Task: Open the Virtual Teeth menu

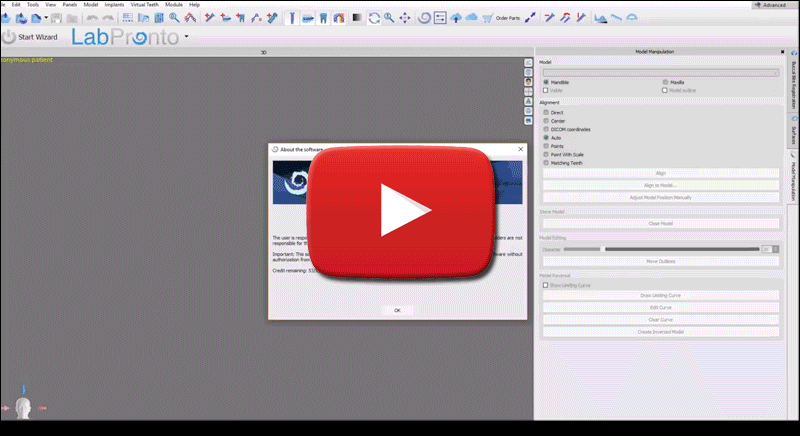Action: point(144,5)
